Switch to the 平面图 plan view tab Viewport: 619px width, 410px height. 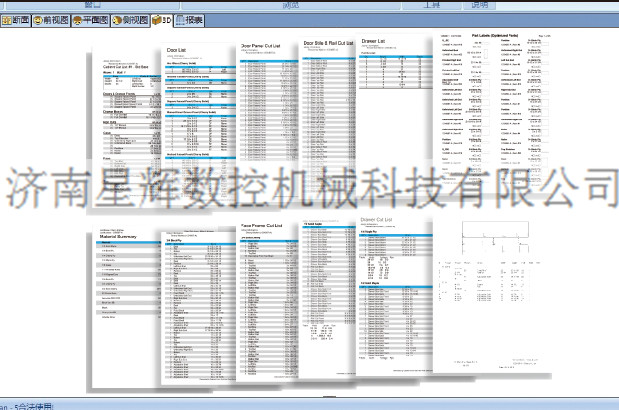click(90, 20)
